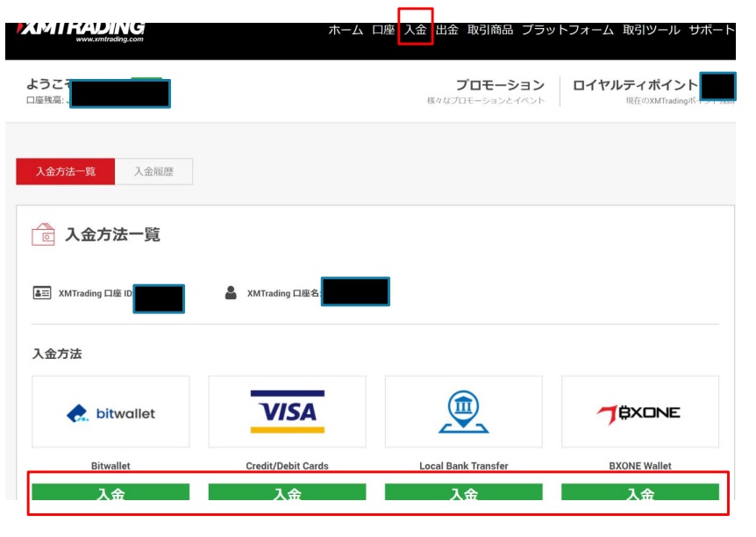756x537 pixels.
Task: Click the wallet icon beside 入金方法一覧 heading
Action: (43, 234)
